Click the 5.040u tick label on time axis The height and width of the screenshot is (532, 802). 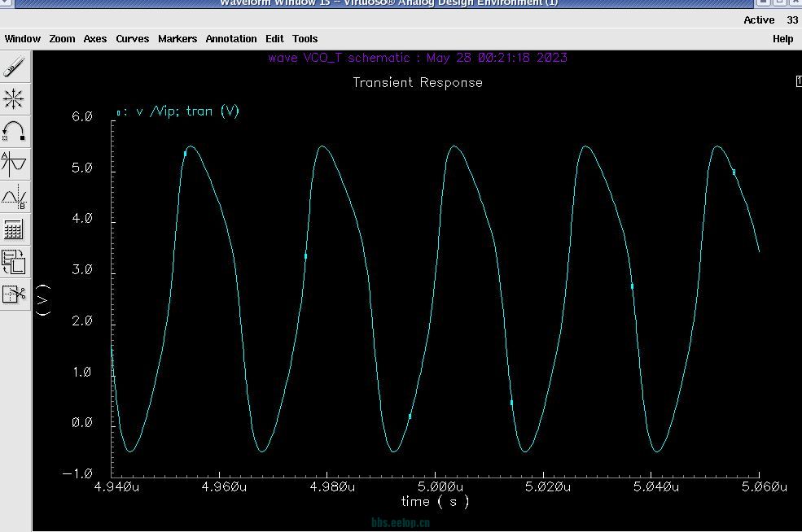pos(656,486)
